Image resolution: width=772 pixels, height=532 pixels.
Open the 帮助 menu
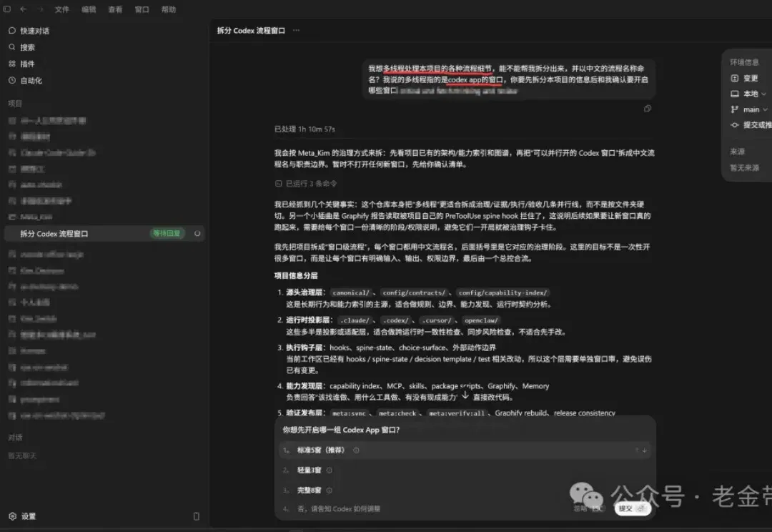[169, 9]
